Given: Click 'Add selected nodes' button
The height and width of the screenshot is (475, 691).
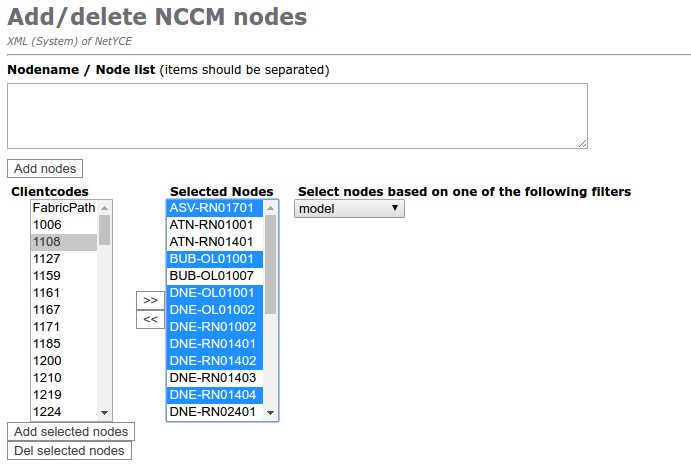Looking at the screenshot, I should coord(71,431).
